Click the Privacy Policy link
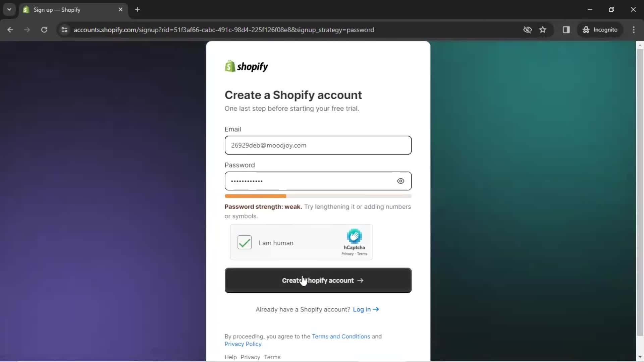This screenshot has height=362, width=644. [243, 344]
